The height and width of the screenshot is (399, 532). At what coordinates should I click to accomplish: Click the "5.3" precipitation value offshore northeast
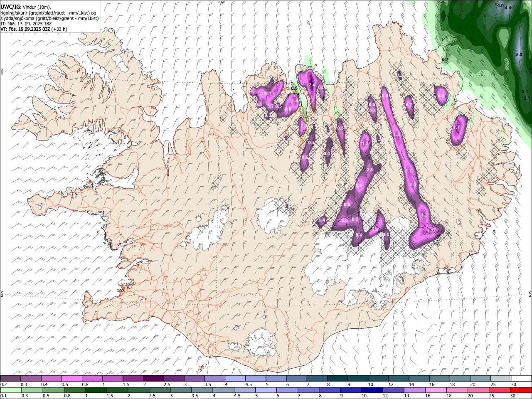coord(519,55)
